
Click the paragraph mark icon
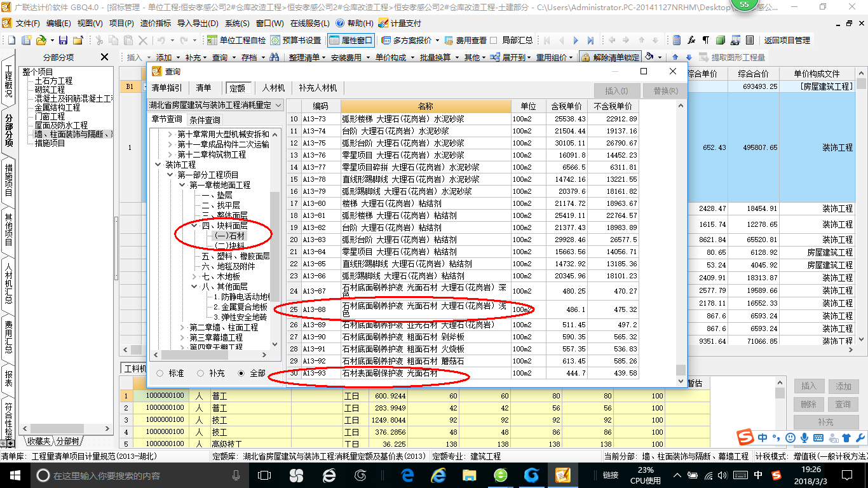706,40
